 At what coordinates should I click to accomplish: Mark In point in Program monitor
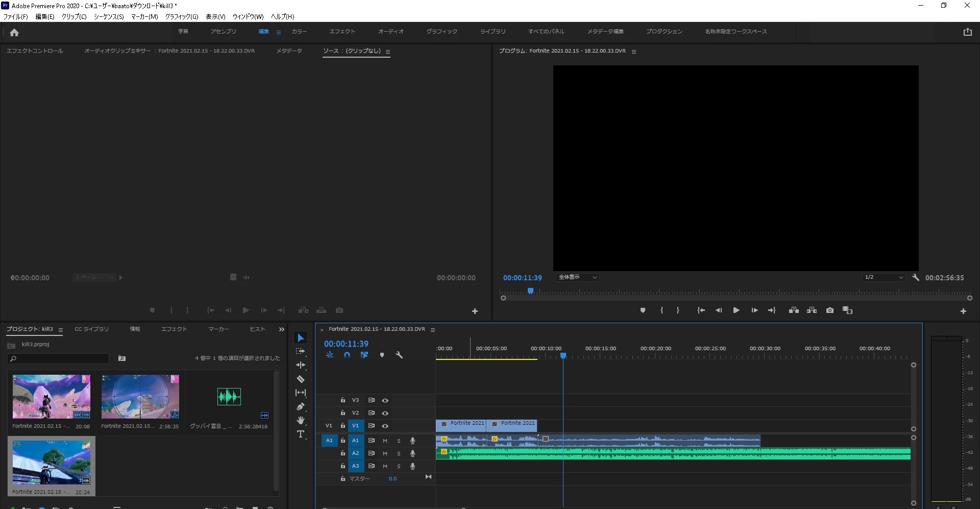[x=661, y=310]
